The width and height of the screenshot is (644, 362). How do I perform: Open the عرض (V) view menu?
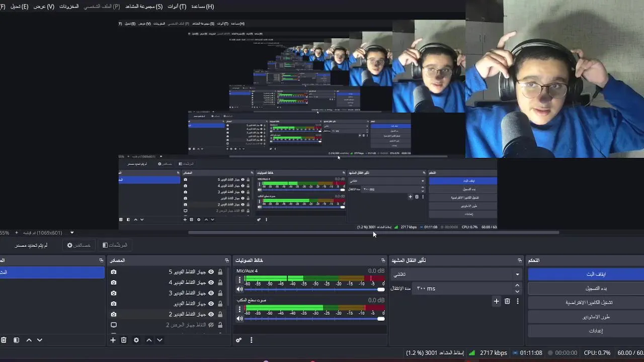44,7
